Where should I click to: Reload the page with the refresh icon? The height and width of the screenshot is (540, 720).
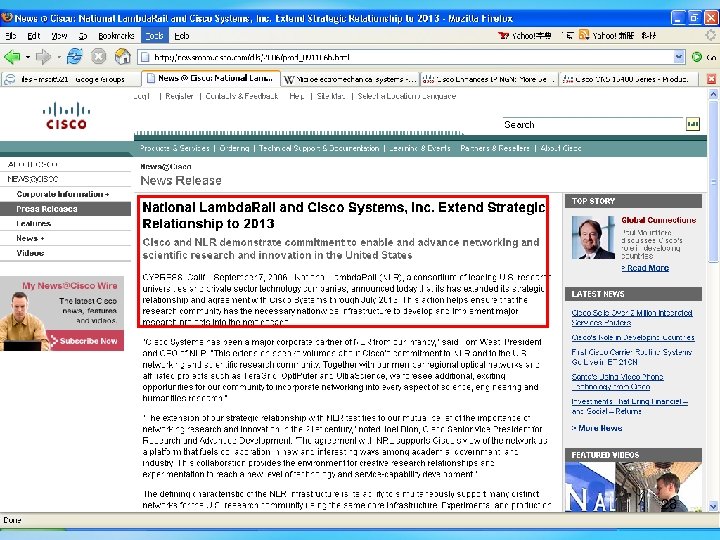[x=74, y=57]
